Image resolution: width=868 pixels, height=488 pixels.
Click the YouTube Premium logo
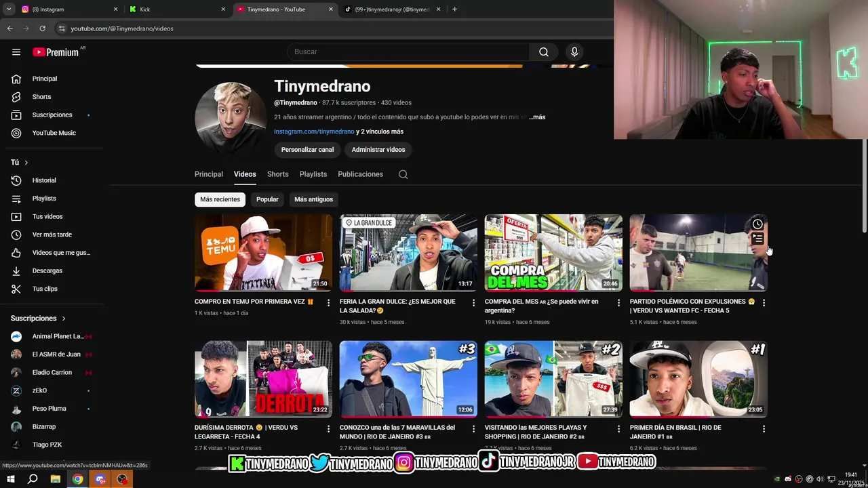pyautogui.click(x=56, y=52)
